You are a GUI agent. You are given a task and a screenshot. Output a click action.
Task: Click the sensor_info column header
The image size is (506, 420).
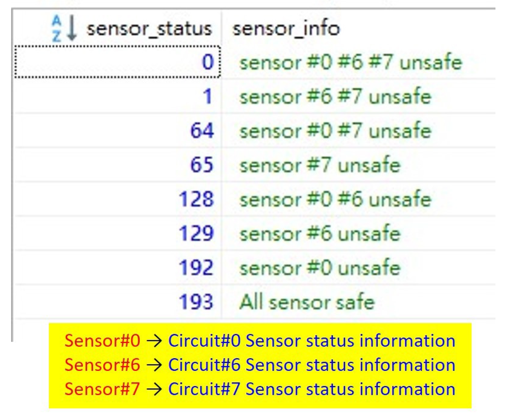pos(286,29)
